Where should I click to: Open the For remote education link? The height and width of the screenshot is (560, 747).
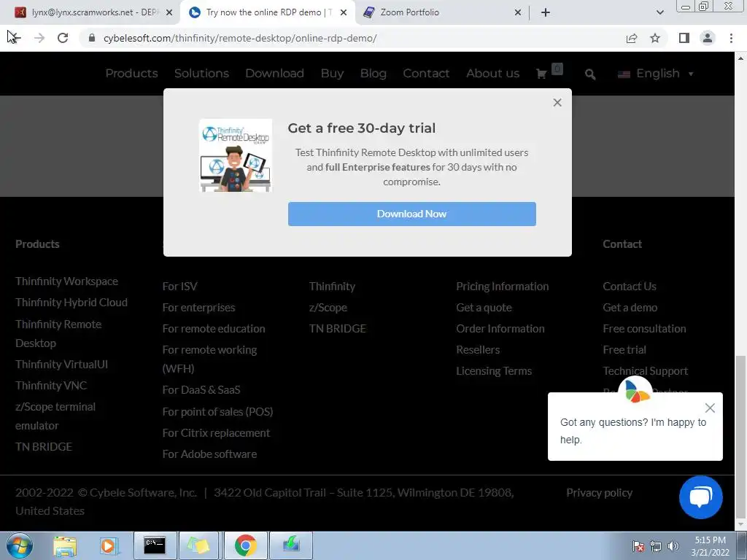214,329
